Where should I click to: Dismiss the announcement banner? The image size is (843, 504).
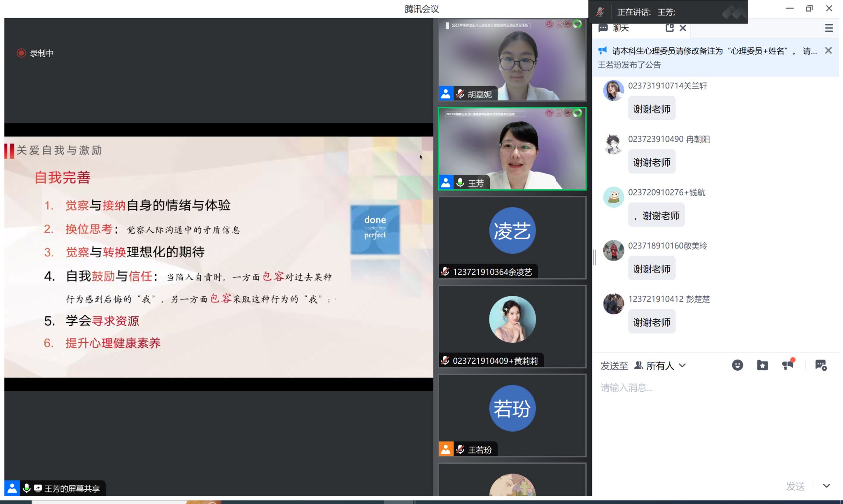coord(829,51)
